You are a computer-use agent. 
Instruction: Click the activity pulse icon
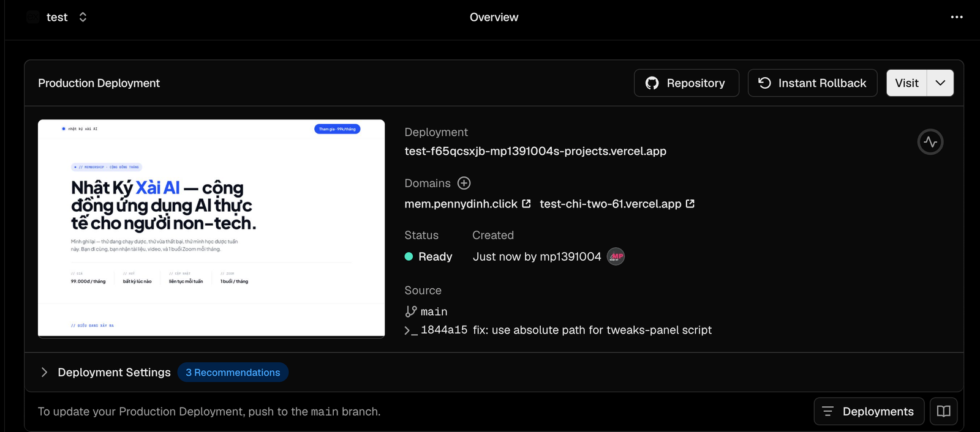click(930, 142)
